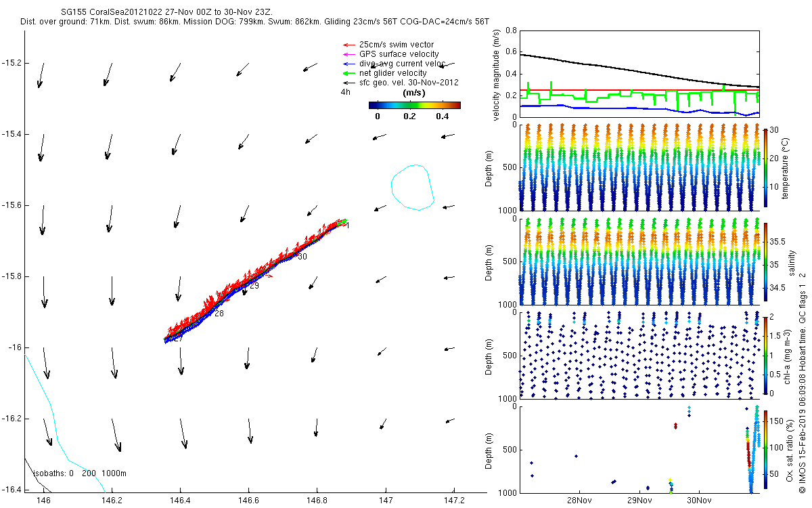
Task: Click the day '28' marker on the glider track
Action: [219, 314]
